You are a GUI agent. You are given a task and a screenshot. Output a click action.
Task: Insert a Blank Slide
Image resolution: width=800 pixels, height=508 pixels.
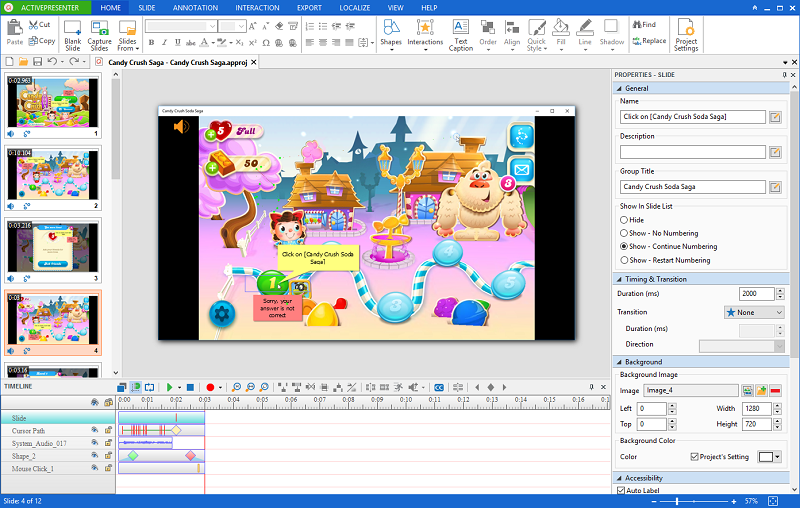72,35
